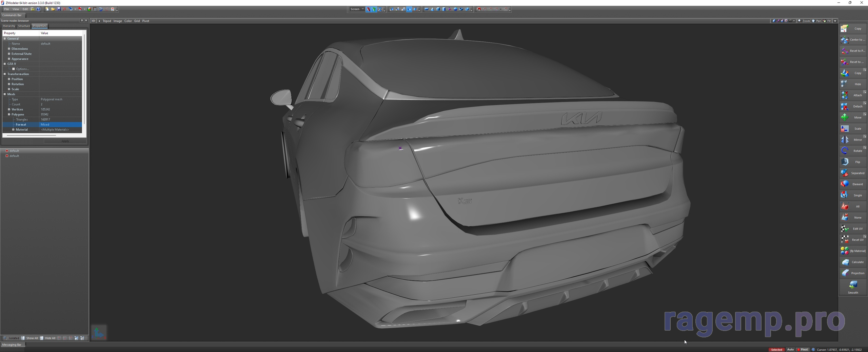The image size is (868, 352).
Task: Toggle the Y axis constraint
Action: point(374,9)
